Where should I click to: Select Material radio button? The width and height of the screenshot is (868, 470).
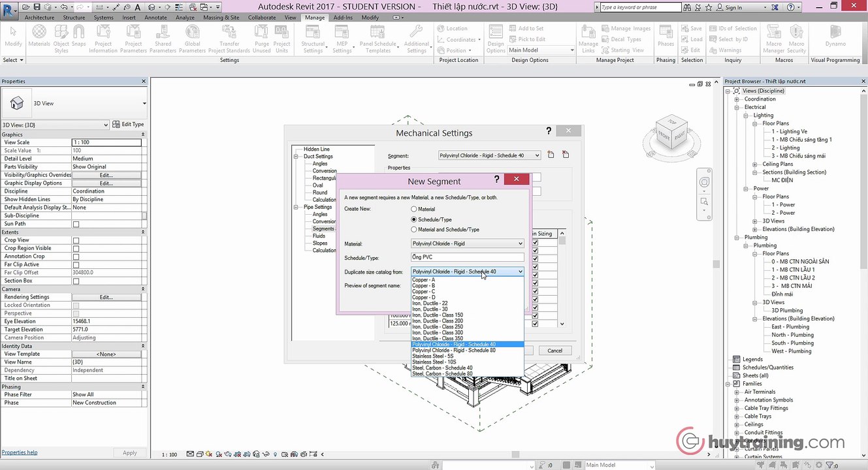point(413,209)
